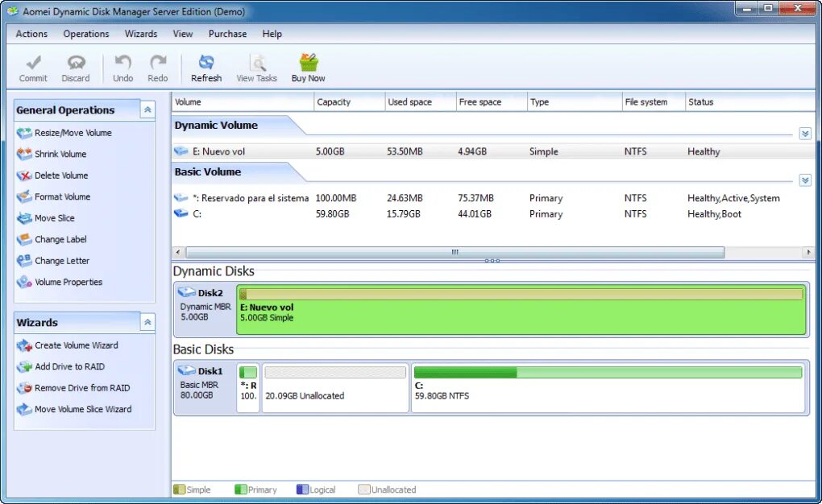
Task: Open the View menu
Action: pyautogui.click(x=183, y=34)
